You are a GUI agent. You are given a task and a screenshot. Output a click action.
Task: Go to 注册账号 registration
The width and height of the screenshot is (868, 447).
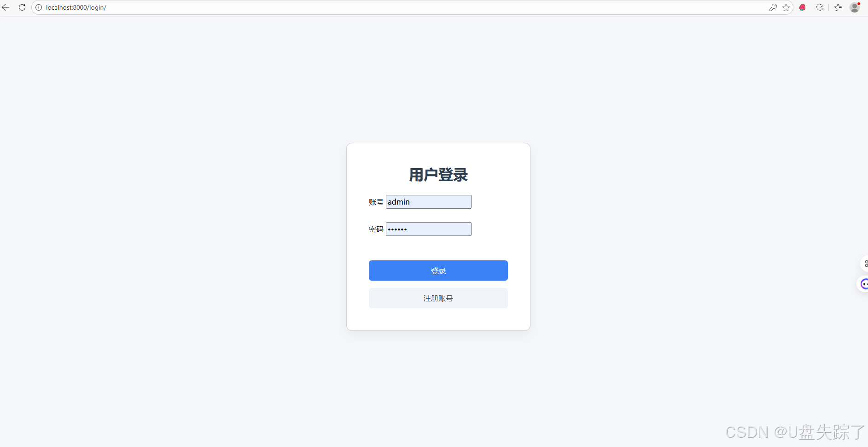point(438,298)
